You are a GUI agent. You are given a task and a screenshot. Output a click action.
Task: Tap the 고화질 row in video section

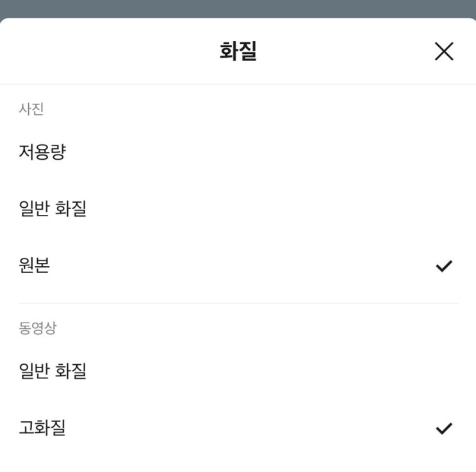42,428
